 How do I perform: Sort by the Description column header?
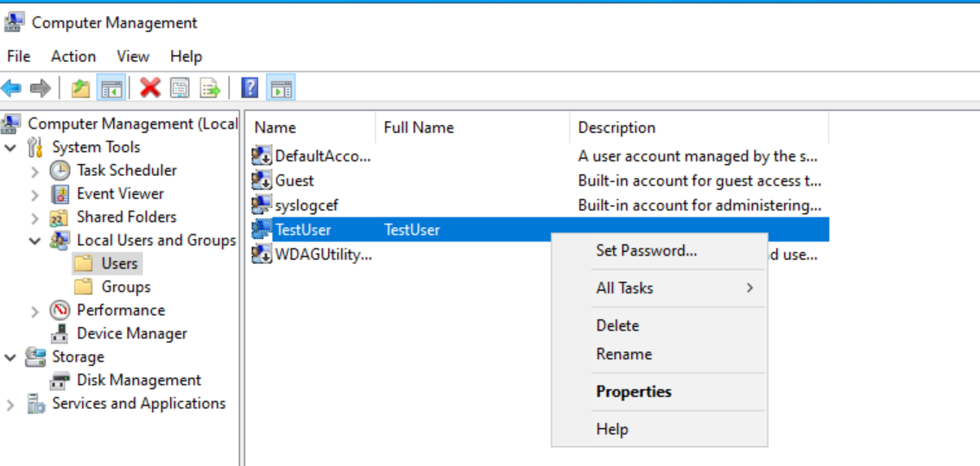[x=616, y=128]
